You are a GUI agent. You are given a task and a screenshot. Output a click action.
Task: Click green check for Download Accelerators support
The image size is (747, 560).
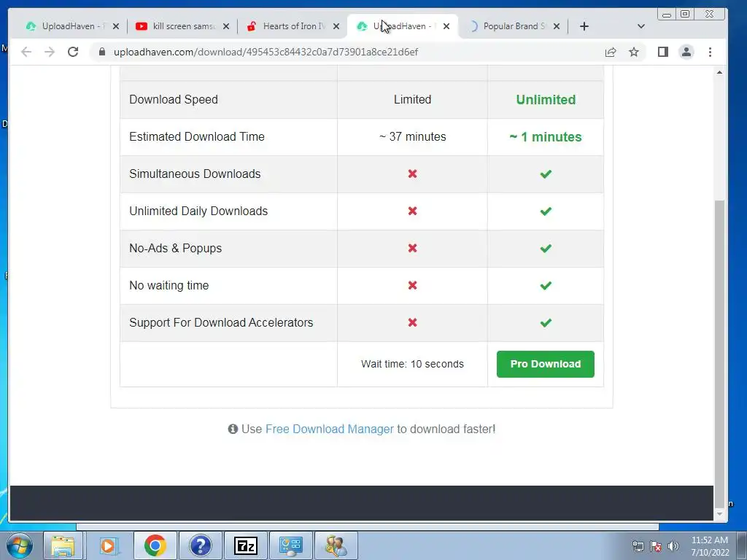[546, 322]
